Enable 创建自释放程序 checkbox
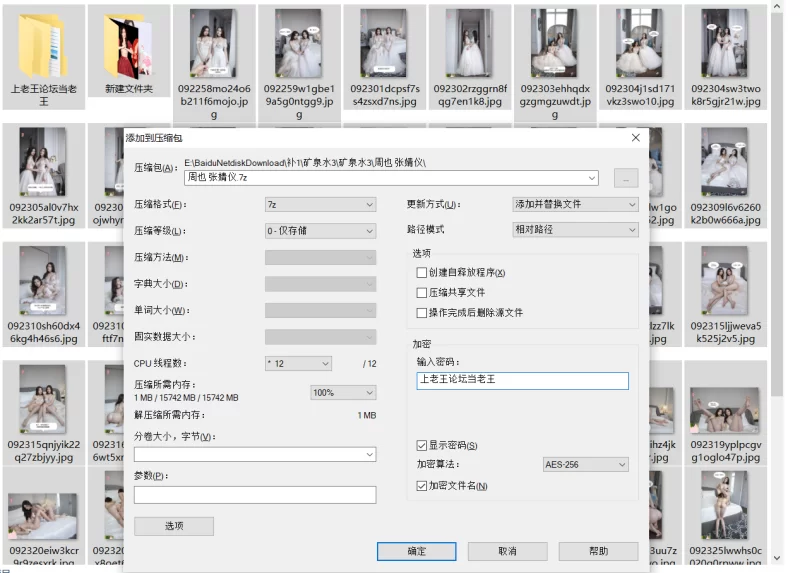 point(421,273)
